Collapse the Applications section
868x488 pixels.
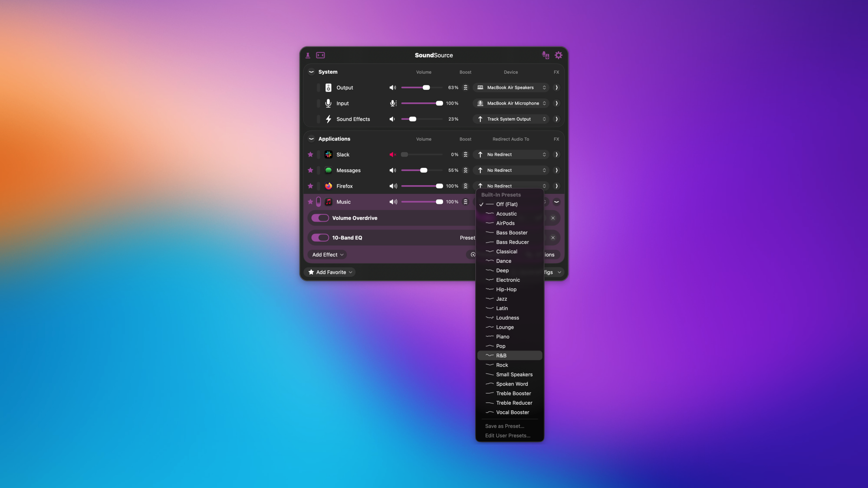[311, 139]
